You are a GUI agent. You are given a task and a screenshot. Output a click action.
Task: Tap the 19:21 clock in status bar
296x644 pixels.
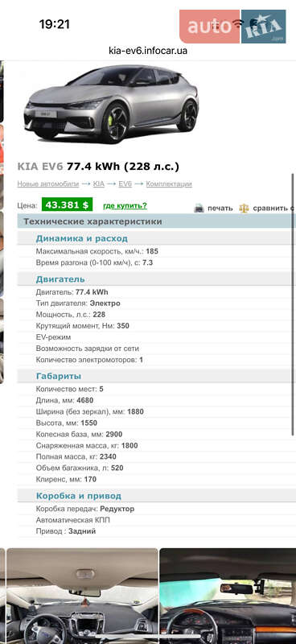click(x=54, y=24)
